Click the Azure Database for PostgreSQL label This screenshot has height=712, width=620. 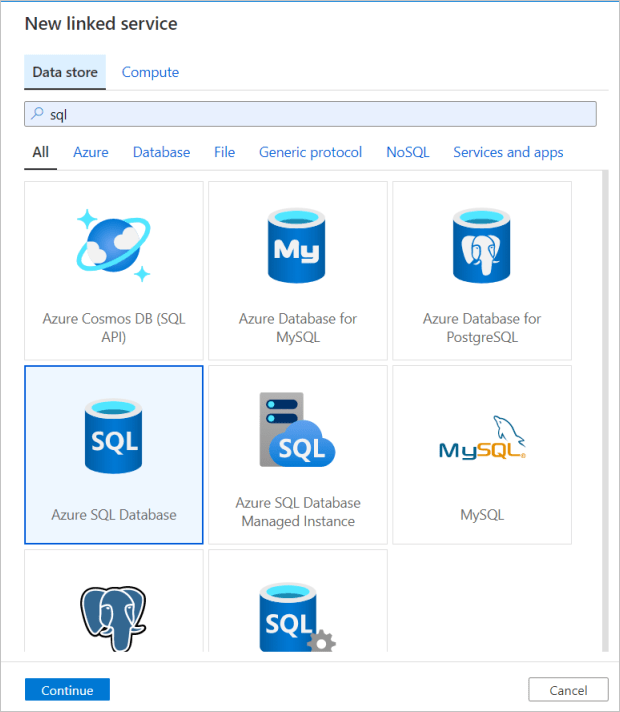pos(482,328)
